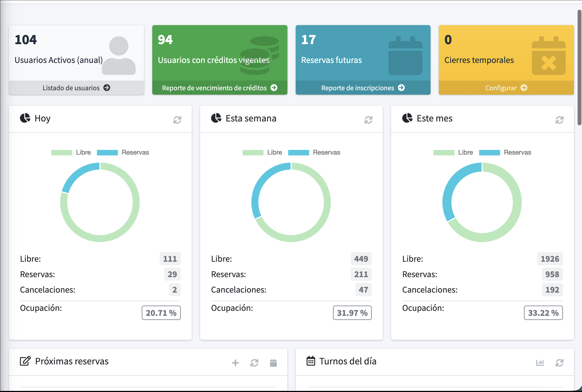Click Este mes Libre value 1926

click(x=550, y=259)
